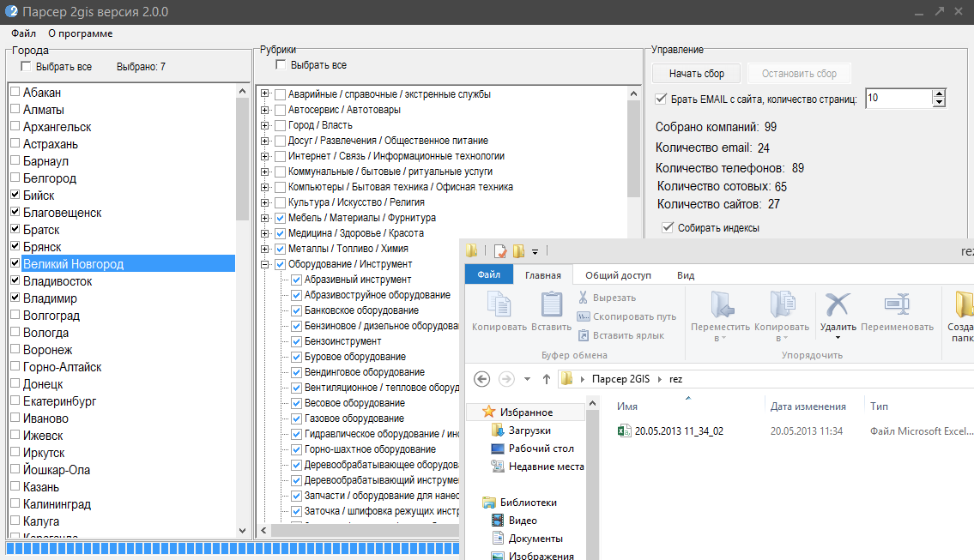
Task: Click the page count input field showing 10
Action: click(x=898, y=98)
